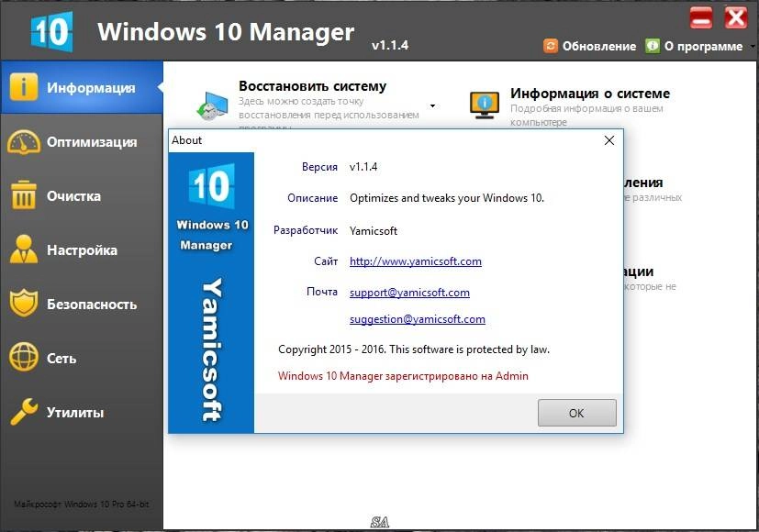The height and width of the screenshot is (532, 759).
Task: Click the Безопасность shield icon
Action: 23,304
